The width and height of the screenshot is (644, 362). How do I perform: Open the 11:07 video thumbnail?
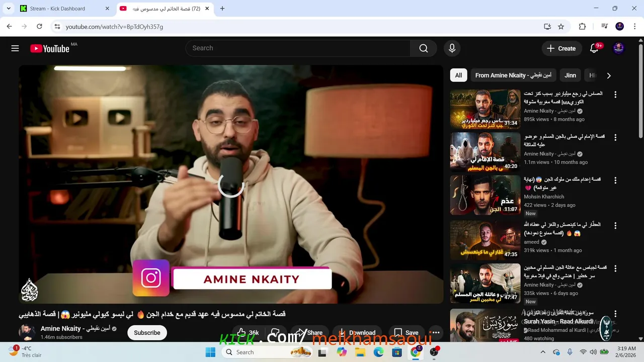tap(485, 195)
